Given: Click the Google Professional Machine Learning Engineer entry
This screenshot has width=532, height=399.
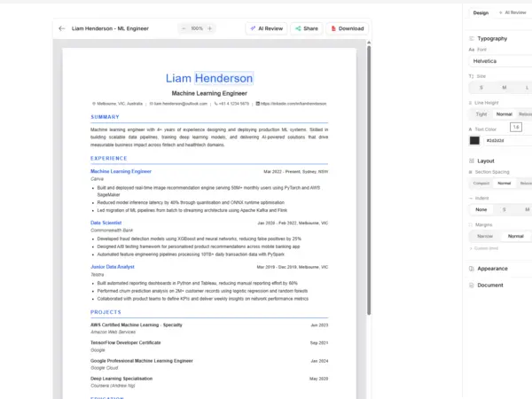Looking at the screenshot, I should (142, 361).
